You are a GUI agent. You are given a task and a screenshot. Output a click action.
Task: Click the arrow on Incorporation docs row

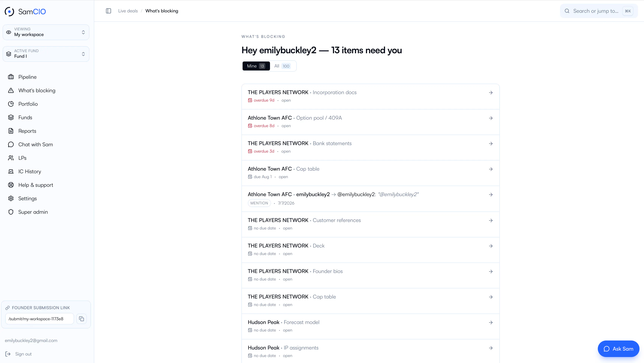point(491,93)
